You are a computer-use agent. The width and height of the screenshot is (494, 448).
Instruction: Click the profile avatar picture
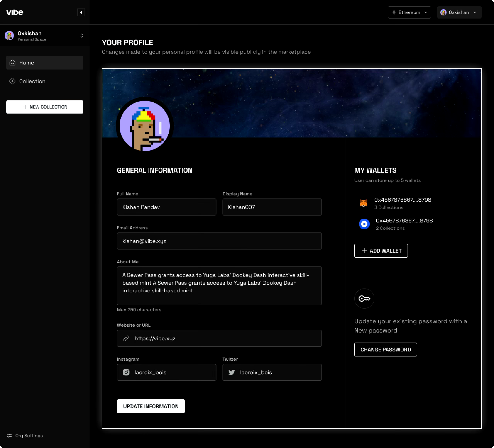(145, 126)
